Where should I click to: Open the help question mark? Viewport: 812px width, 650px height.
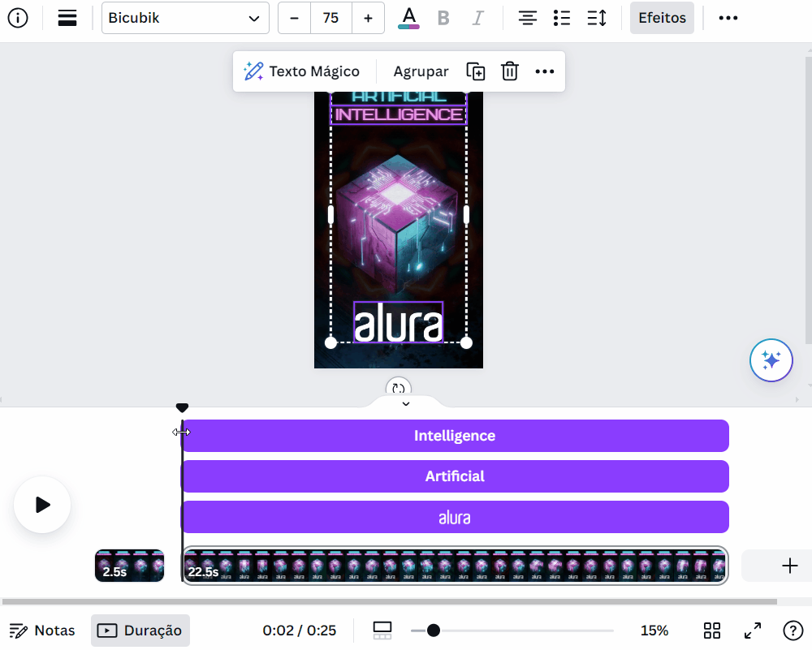click(793, 631)
